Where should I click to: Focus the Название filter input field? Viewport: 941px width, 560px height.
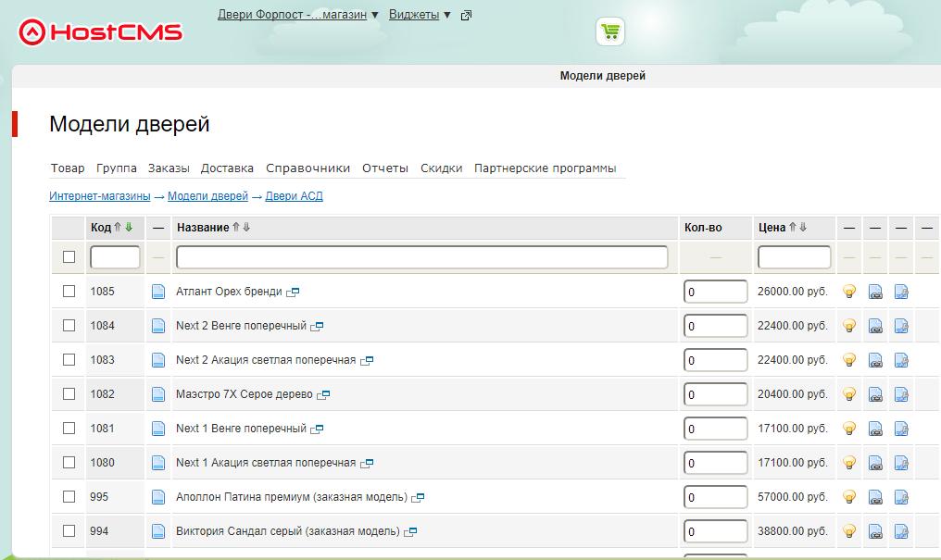pyautogui.click(x=422, y=257)
